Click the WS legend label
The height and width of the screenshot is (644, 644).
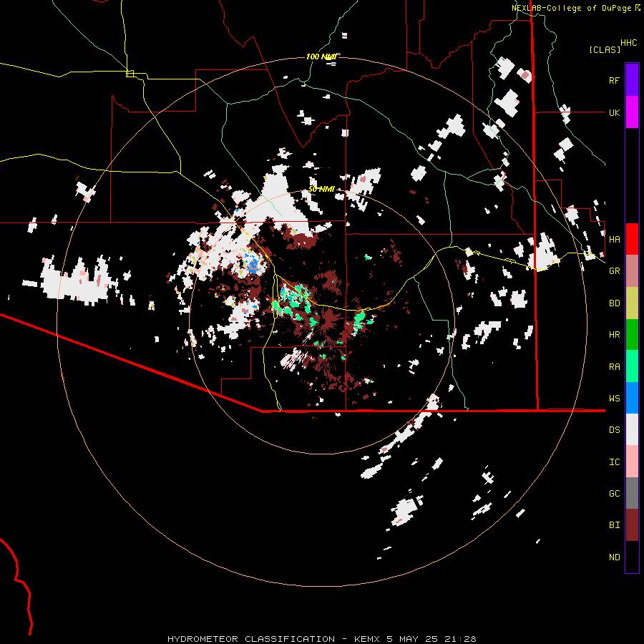click(x=614, y=399)
